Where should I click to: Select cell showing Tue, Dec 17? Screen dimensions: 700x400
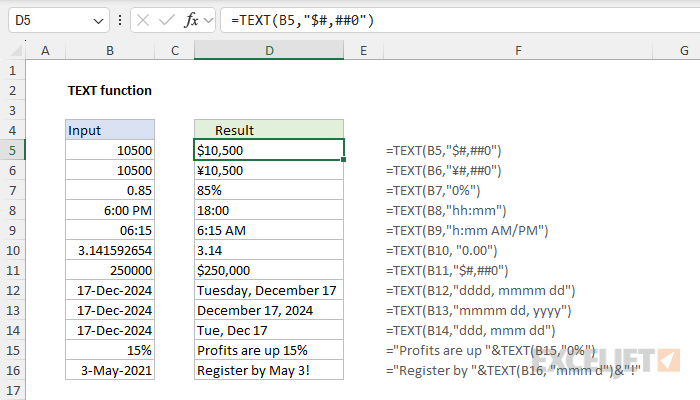point(269,330)
